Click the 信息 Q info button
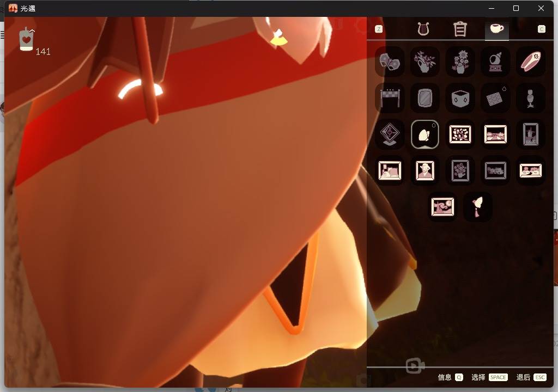558x392 pixels. pyautogui.click(x=450, y=377)
